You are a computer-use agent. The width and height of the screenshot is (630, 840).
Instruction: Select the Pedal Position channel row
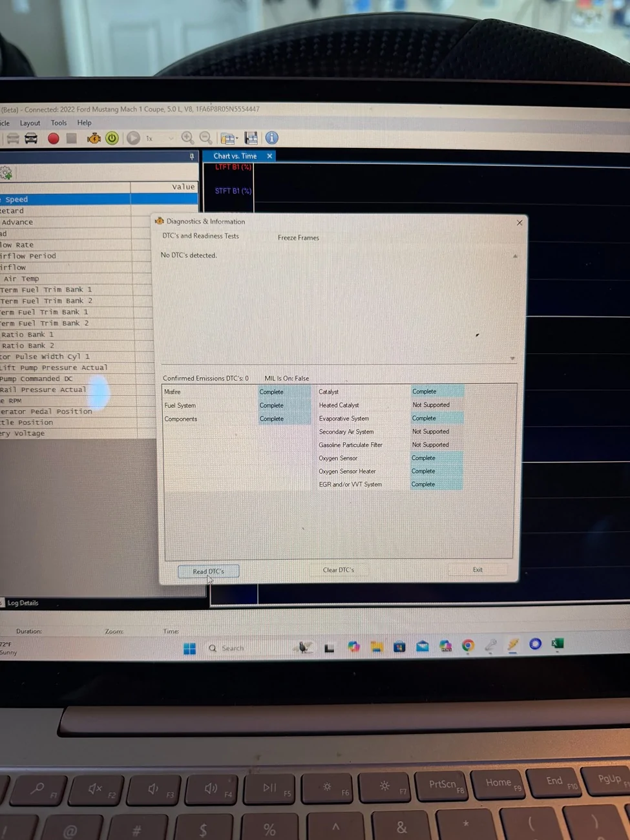click(x=78, y=412)
